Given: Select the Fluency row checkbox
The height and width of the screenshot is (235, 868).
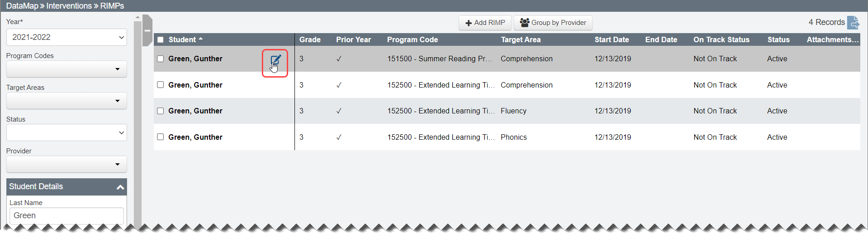Looking at the screenshot, I should pyautogui.click(x=160, y=111).
